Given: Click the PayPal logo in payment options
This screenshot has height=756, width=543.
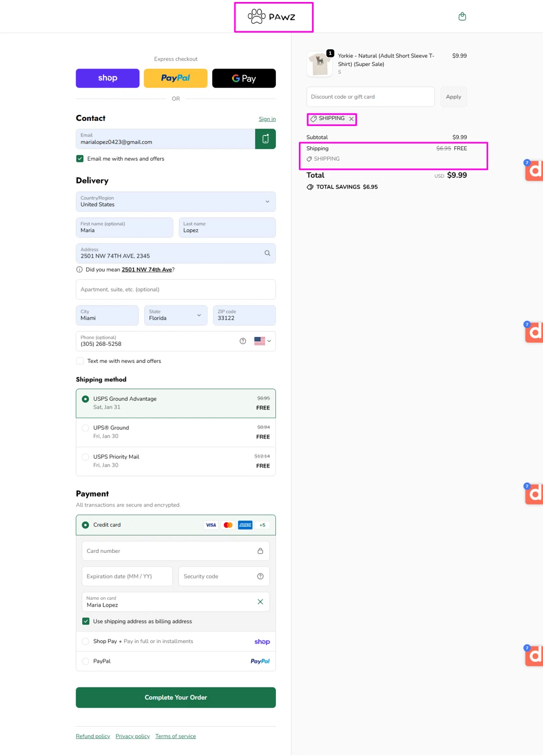Looking at the screenshot, I should pyautogui.click(x=260, y=661).
